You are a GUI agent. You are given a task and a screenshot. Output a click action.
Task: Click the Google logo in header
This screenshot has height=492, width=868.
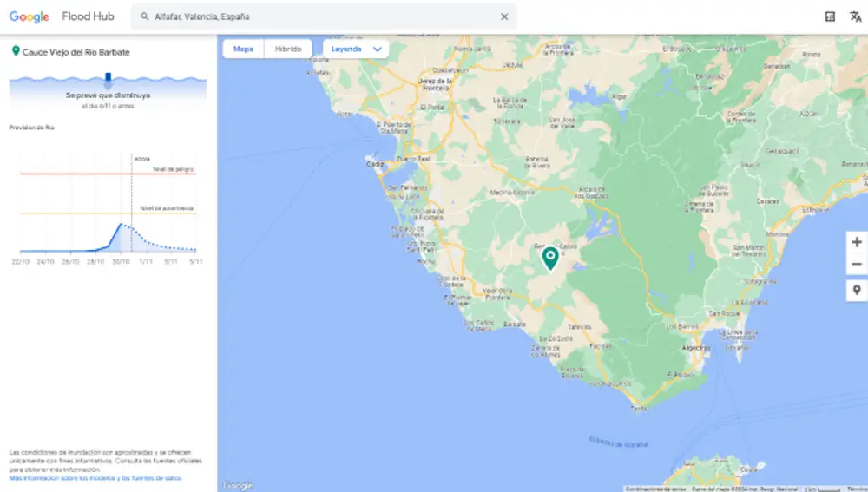click(x=30, y=16)
